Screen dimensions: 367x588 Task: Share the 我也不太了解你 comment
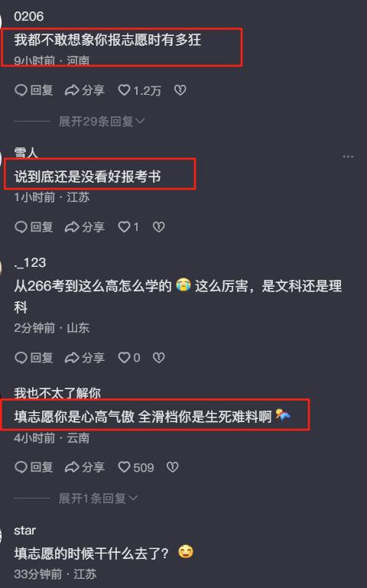84,467
